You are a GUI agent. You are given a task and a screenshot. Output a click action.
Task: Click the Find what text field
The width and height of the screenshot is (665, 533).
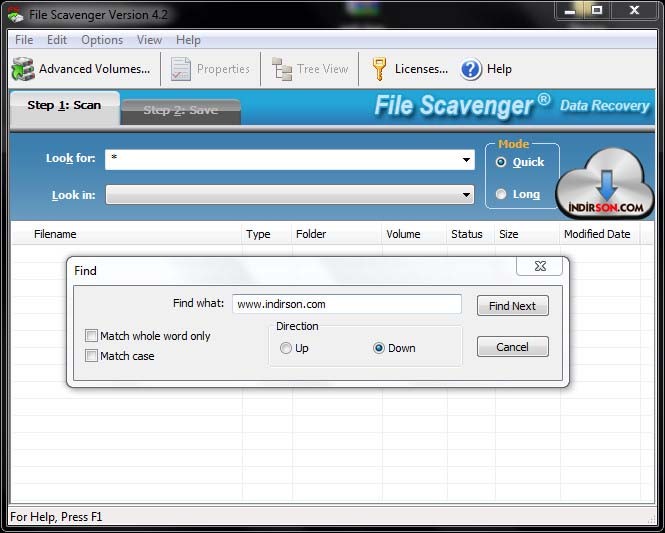346,304
